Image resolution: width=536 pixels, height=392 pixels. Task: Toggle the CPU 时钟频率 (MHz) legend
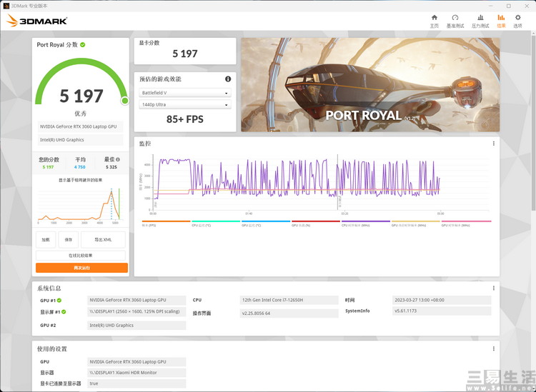tap(365, 223)
